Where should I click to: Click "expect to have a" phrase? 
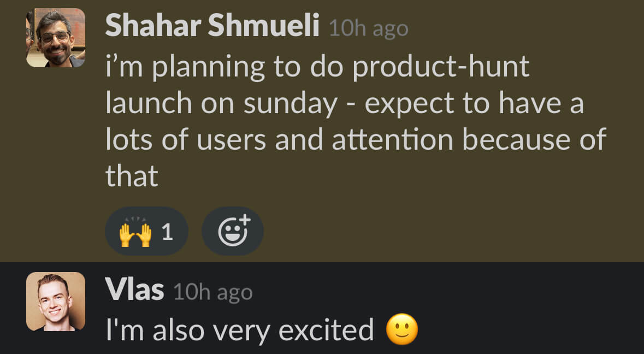tap(474, 103)
